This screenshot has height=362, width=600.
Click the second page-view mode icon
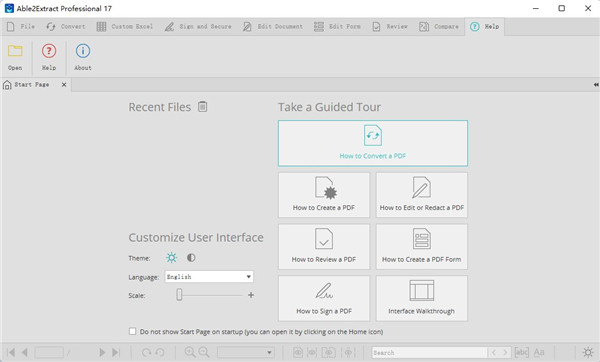point(312,352)
